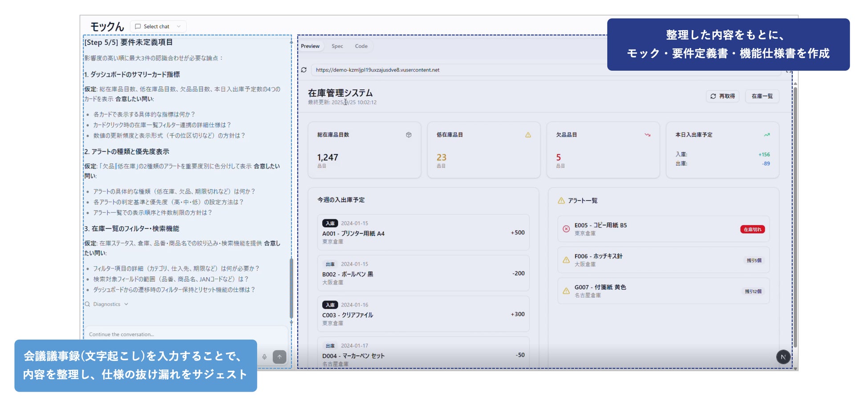This screenshot has height=405, width=868.
Task: Click the warning icon beside アラート一覧 heading
Action: pyautogui.click(x=561, y=201)
